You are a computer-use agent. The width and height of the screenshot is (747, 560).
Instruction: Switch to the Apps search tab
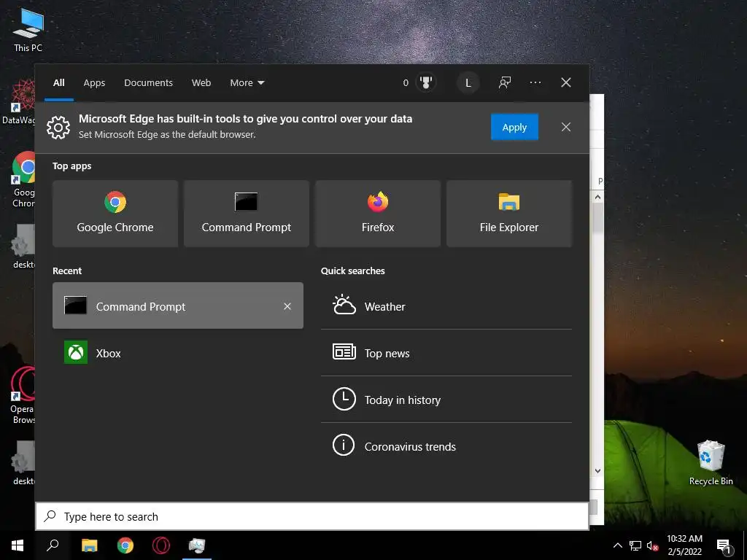pyautogui.click(x=94, y=83)
